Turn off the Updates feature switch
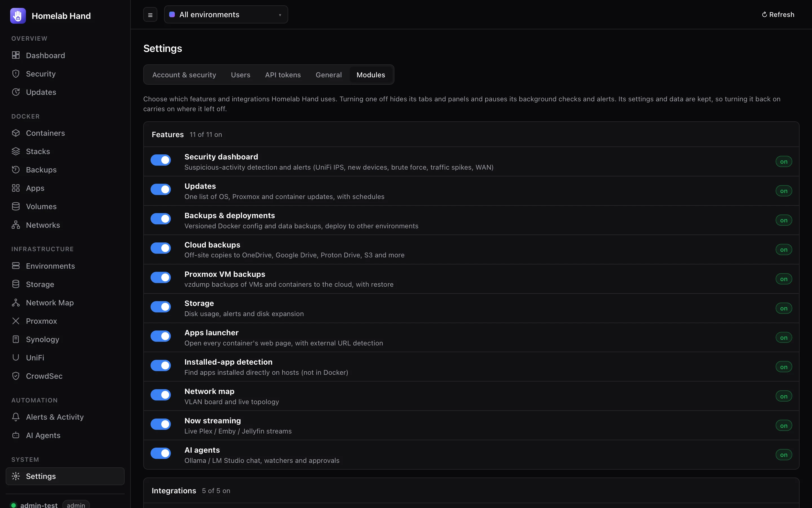The image size is (812, 508). (x=161, y=189)
